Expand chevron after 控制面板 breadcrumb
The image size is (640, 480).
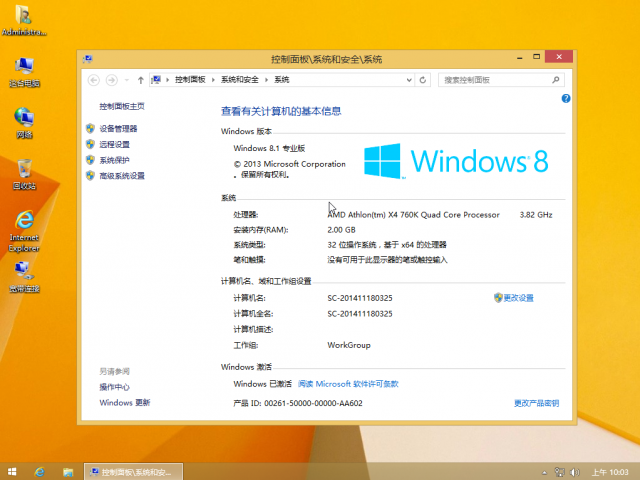pos(213,80)
